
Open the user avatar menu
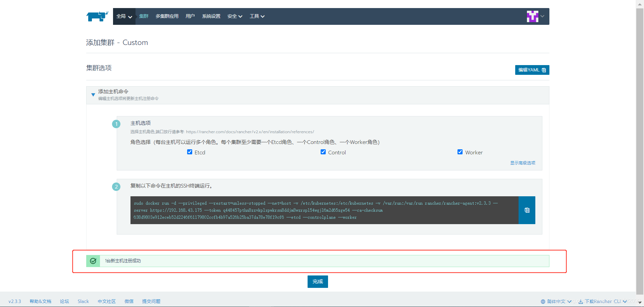pos(535,16)
